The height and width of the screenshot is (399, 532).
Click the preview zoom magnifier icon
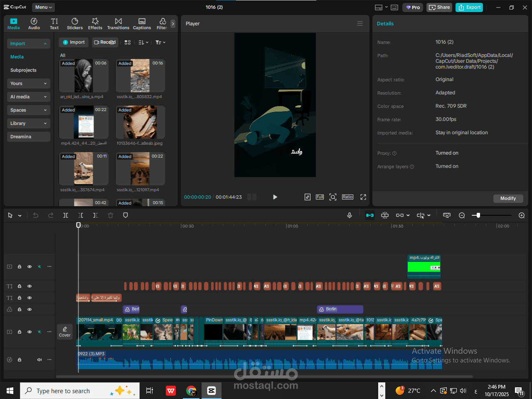[x=333, y=197]
